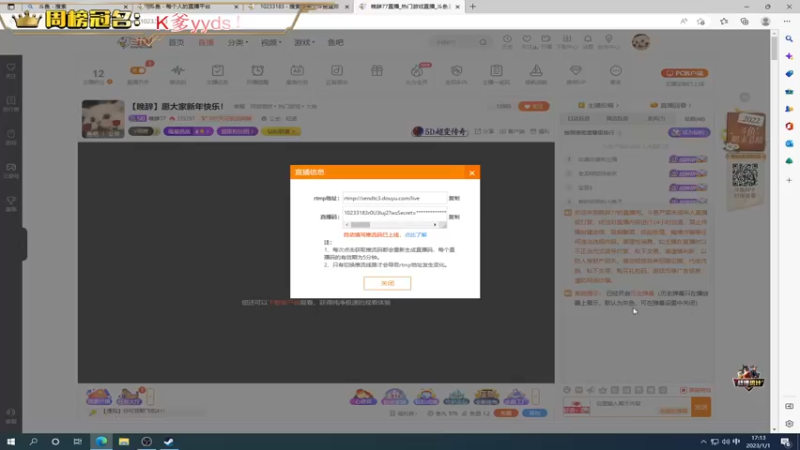Open the 日活跃 ranking tab
Image resolution: width=800 pixels, height=450 pixels.
coord(579,118)
